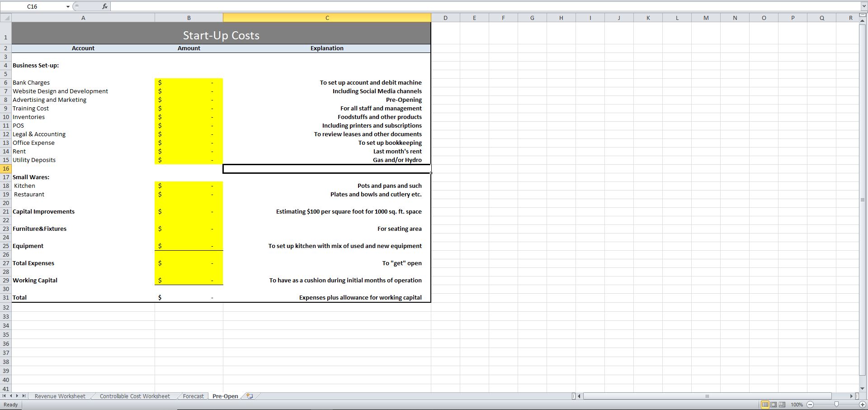This screenshot has width=868, height=410.
Task: Open the Insert Function dialog via fx icon
Action: [x=105, y=6]
